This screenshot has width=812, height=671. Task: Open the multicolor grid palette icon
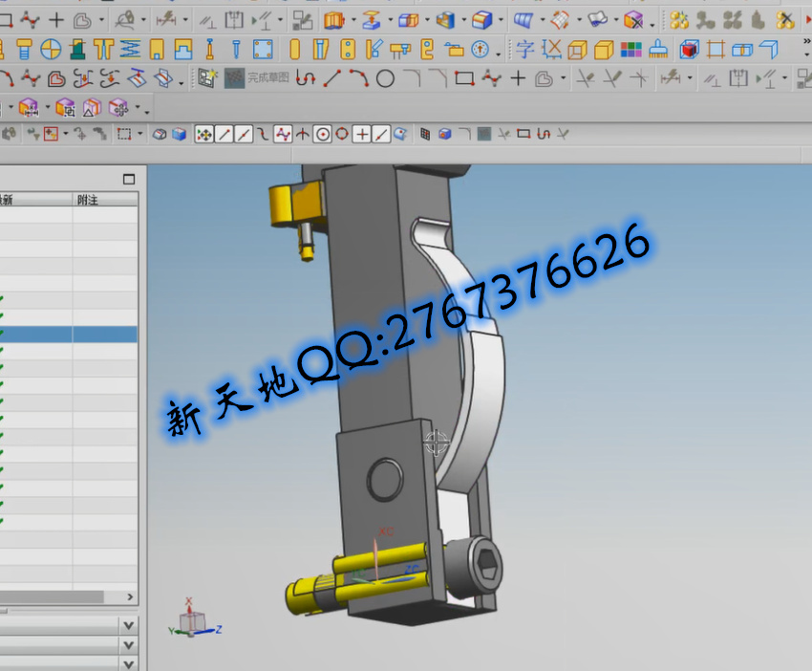coord(631,50)
